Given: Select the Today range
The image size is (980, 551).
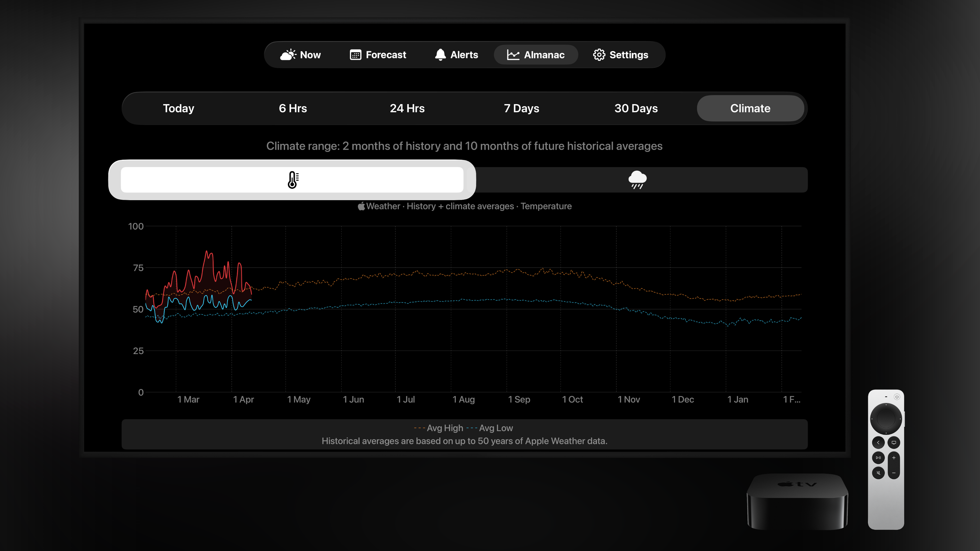Looking at the screenshot, I should tap(178, 108).
